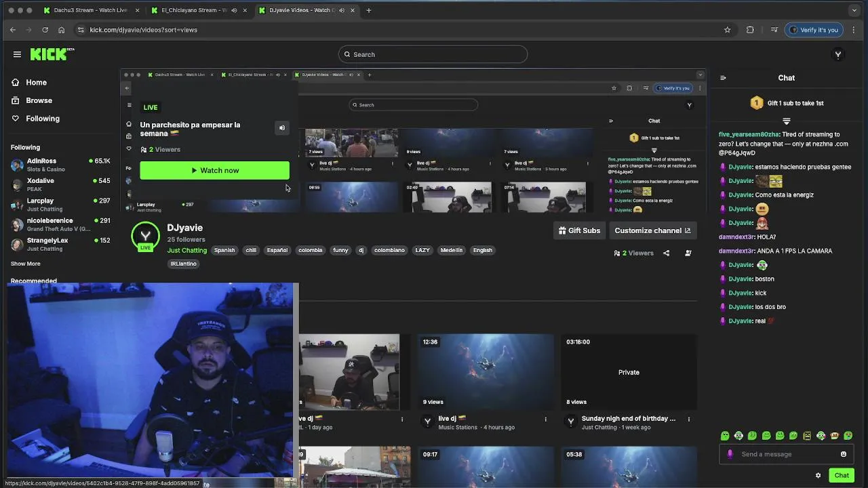This screenshot has width=868, height=488.
Task: Open the tab list chevron at window top right
Action: [x=854, y=10]
